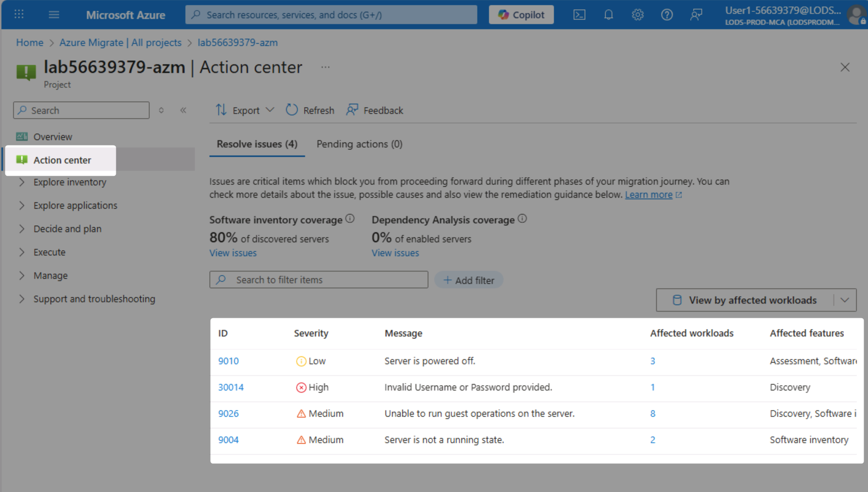
Task: Focus the sidebar Search box
Action: [x=81, y=110]
